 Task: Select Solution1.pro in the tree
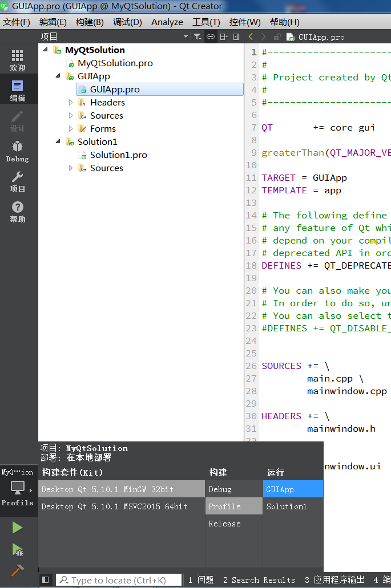pos(118,155)
